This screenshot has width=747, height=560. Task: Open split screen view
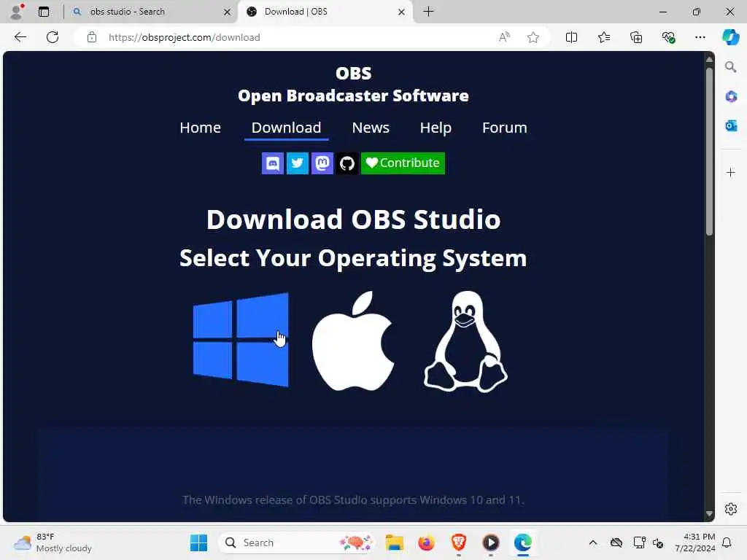(571, 37)
